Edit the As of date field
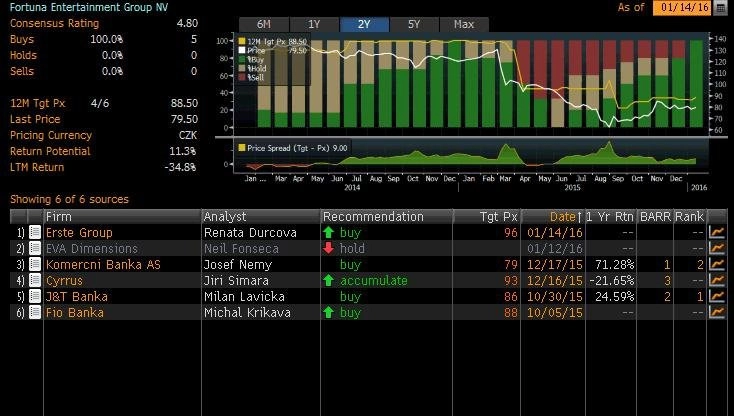The image size is (734, 416). [x=682, y=8]
